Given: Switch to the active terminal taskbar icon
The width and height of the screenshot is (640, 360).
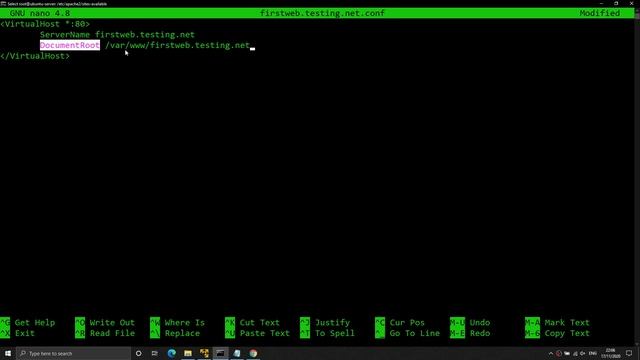Looking at the screenshot, I should tap(220, 353).
